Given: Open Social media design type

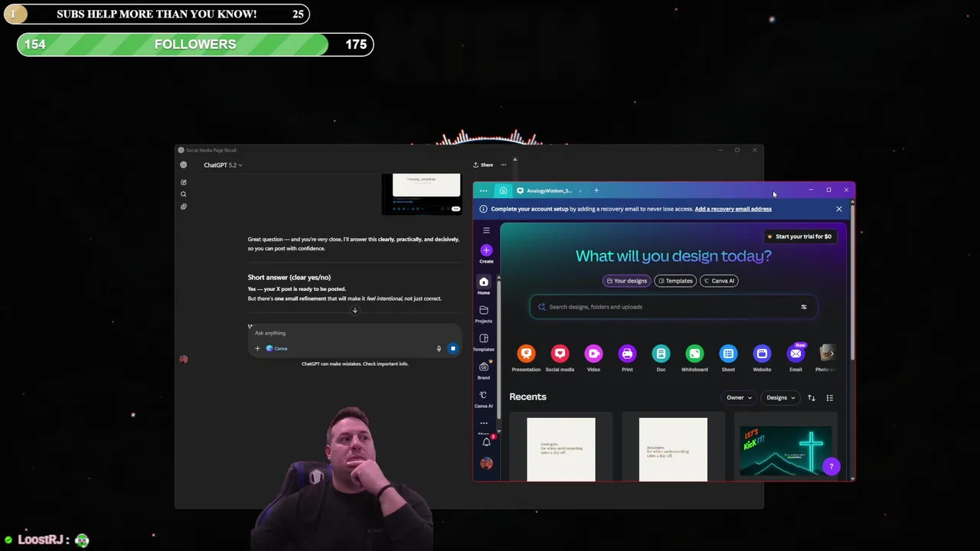Looking at the screenshot, I should [560, 354].
